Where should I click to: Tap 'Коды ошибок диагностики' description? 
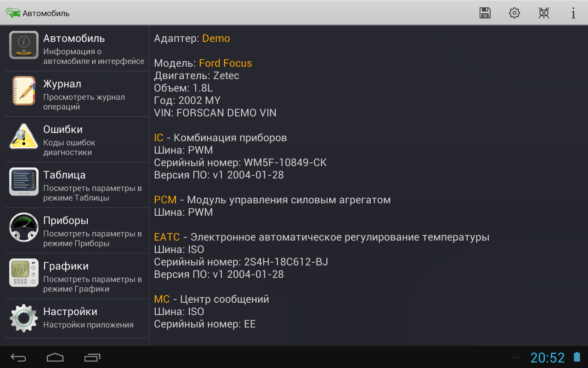click(69, 147)
